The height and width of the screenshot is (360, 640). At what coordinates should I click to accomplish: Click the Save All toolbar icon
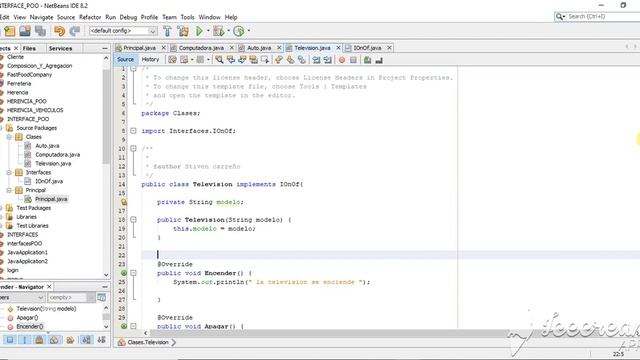pyautogui.click(x=40, y=31)
